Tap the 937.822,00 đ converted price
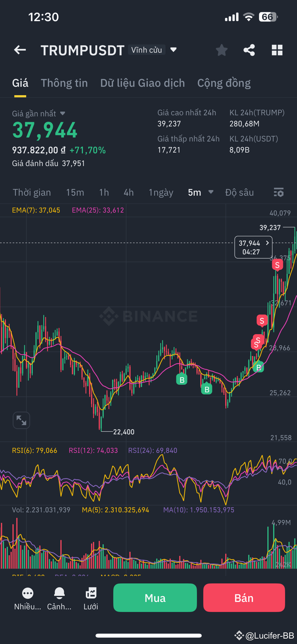 point(39,150)
